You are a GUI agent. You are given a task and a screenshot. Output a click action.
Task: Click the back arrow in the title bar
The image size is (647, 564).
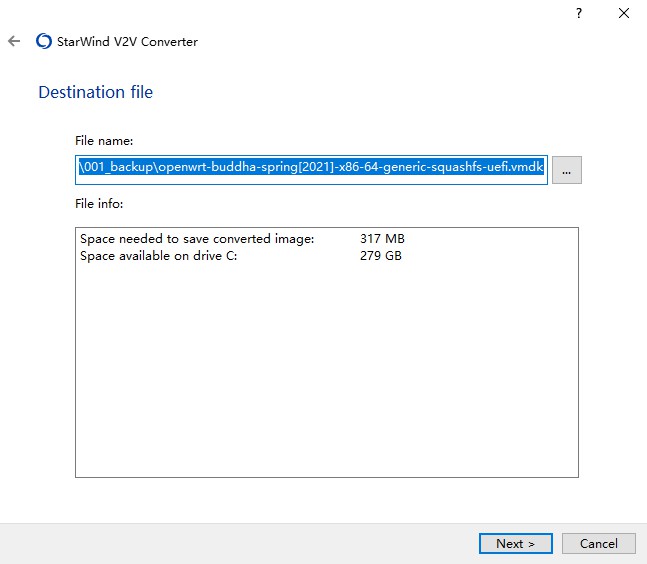(14, 42)
